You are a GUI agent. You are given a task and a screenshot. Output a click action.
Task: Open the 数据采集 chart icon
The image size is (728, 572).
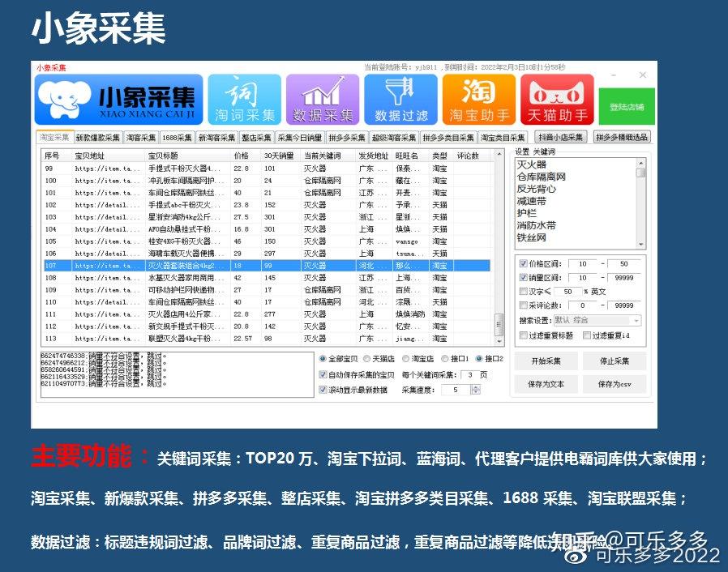[323, 100]
